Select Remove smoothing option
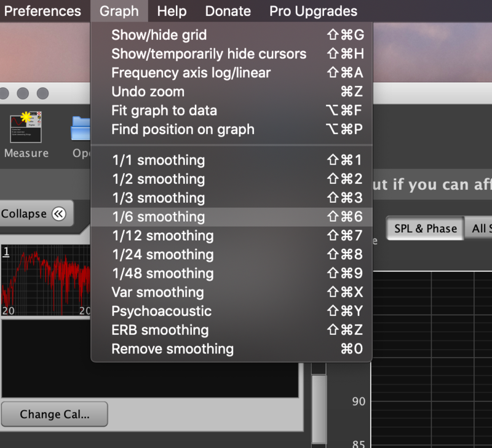Viewport: 492px width, 448px height. click(x=172, y=349)
